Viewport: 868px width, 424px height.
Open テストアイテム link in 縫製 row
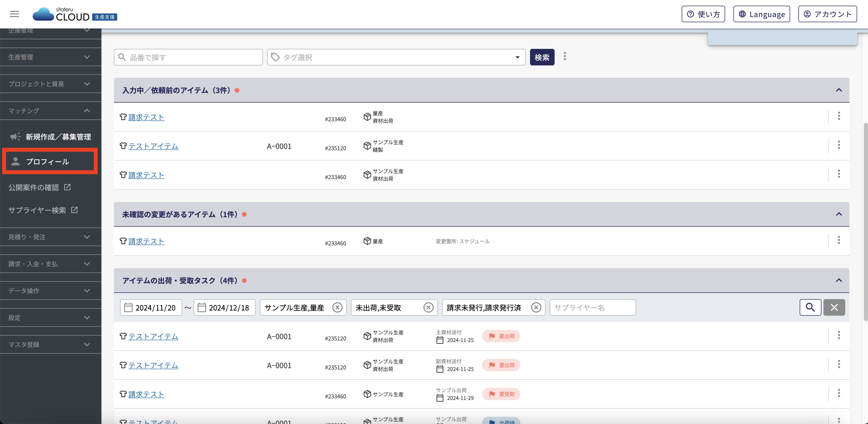tap(153, 146)
